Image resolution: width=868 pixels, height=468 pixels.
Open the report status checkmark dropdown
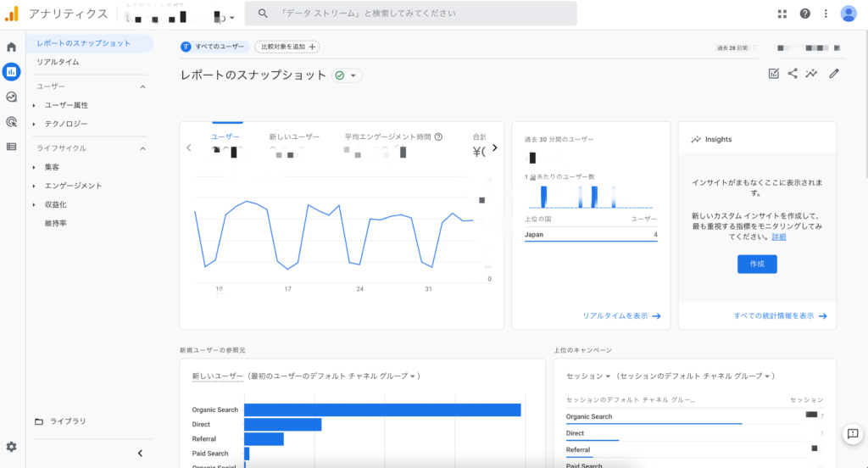347,75
